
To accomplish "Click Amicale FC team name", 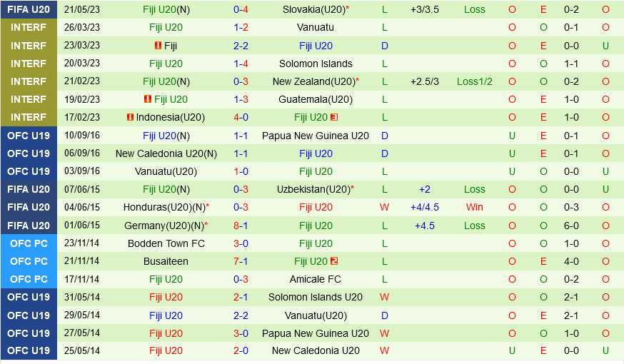I will click(x=316, y=279).
